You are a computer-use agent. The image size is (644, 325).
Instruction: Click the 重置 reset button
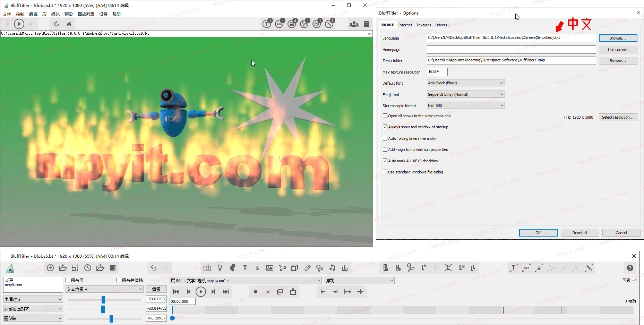pyautogui.click(x=156, y=289)
